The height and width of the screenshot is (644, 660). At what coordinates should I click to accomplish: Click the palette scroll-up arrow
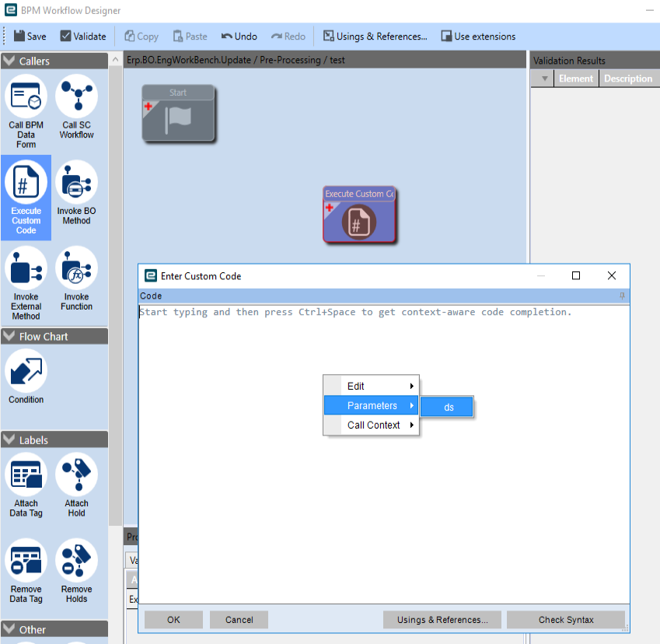[x=115, y=60]
